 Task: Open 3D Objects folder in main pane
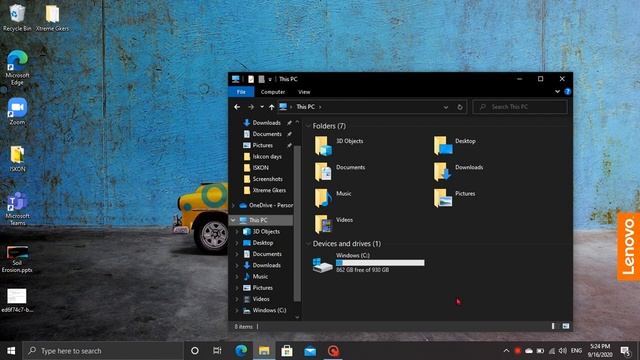(340, 145)
